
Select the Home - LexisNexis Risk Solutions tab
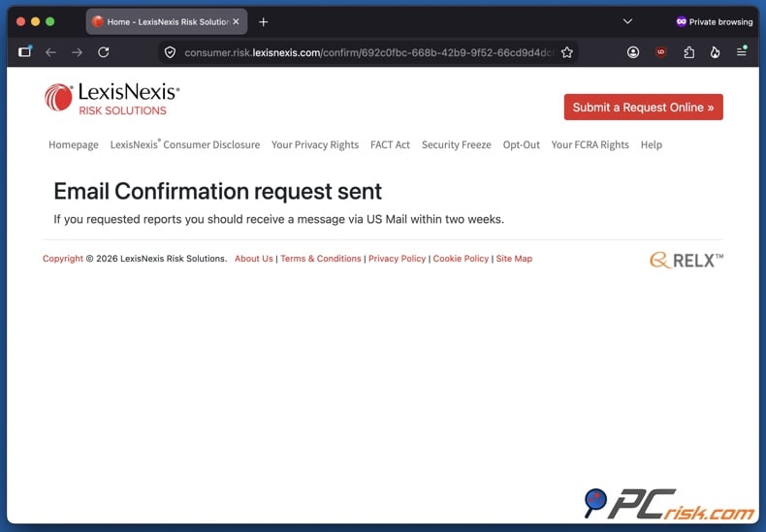pos(167,22)
